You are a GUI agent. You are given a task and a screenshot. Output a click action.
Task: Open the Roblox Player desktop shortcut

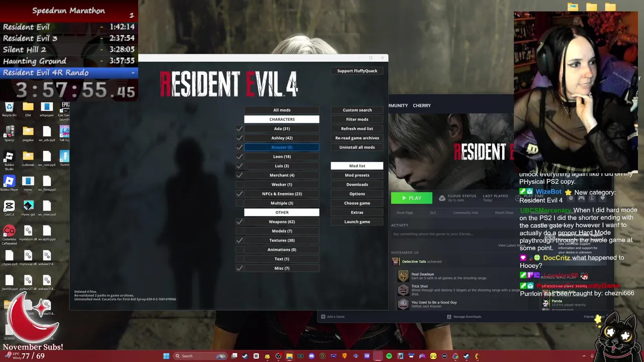(x=9, y=184)
